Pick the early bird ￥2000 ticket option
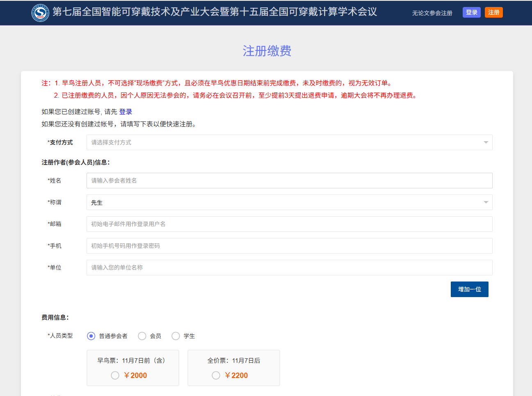 point(115,375)
